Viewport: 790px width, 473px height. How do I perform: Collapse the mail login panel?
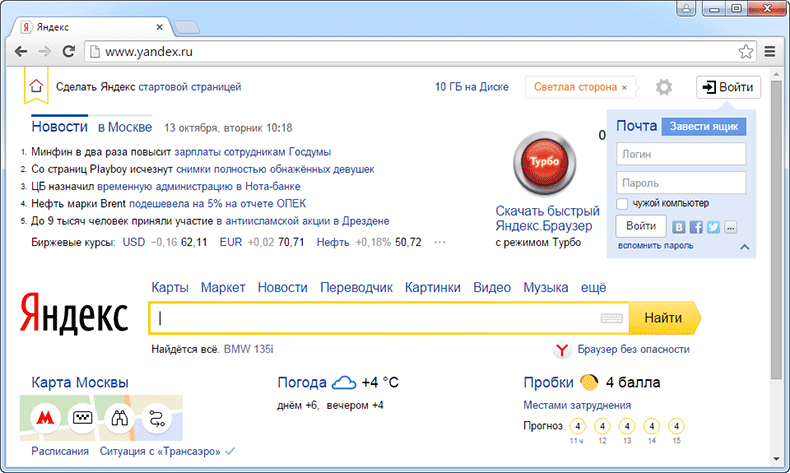(x=744, y=247)
